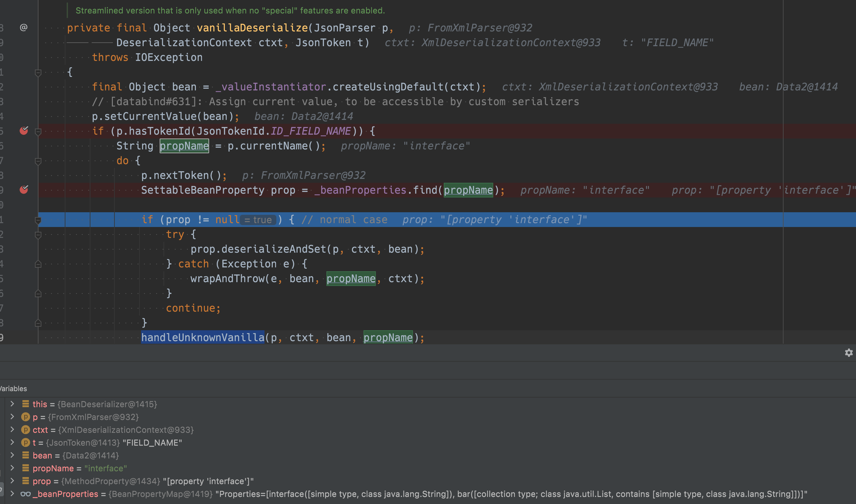This screenshot has width=856, height=504.
Task: Collapse the do-loop fold marker
Action: [x=38, y=161]
